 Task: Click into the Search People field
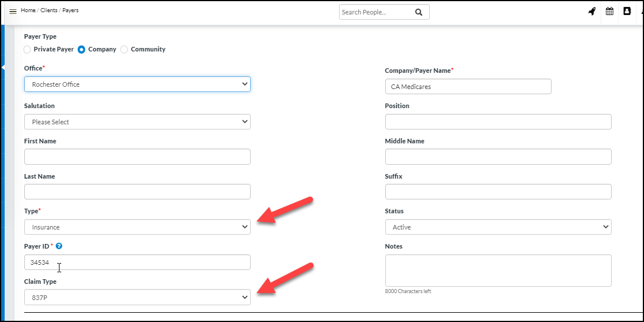pos(375,12)
